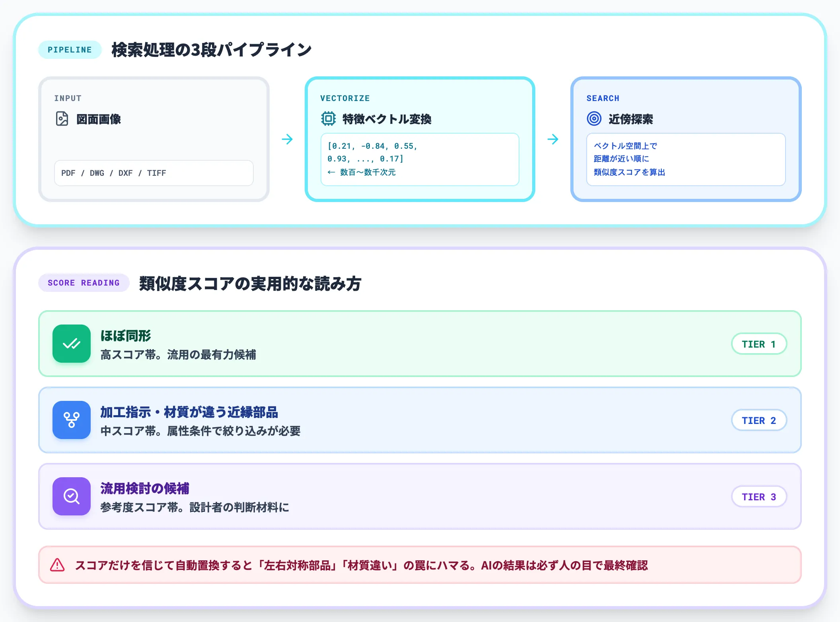Click the 図面画像 title
840x622 pixels.
(x=99, y=119)
